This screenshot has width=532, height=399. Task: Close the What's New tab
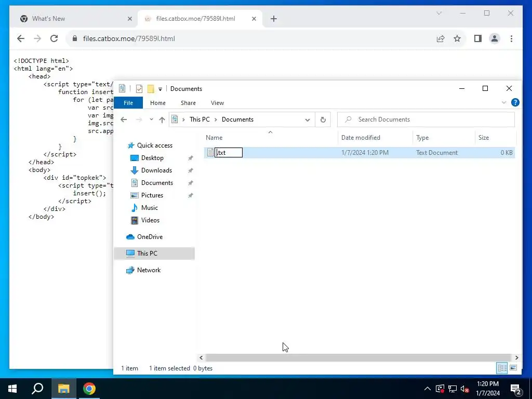(129, 19)
